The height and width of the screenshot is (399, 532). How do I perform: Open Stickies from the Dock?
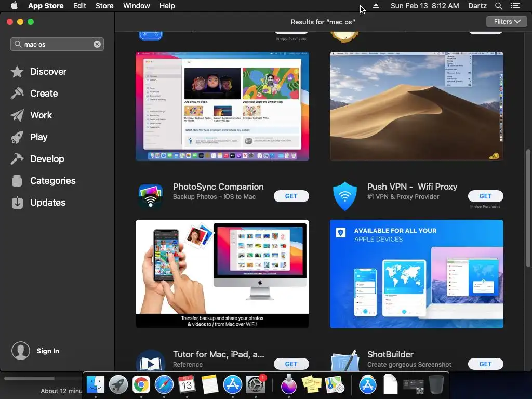pyautogui.click(x=312, y=384)
